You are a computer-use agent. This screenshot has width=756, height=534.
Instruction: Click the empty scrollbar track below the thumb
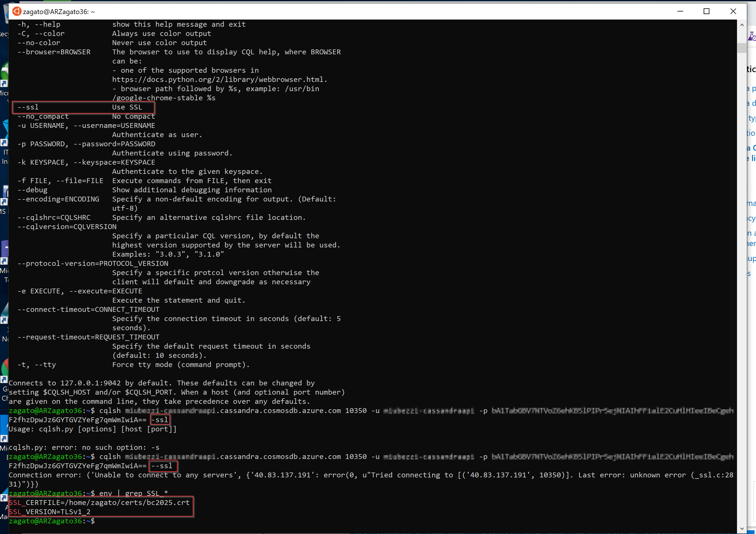[x=742, y=263]
